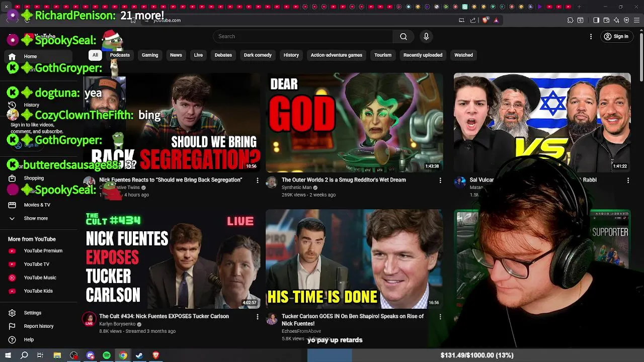Open the Windows Start menu
Image resolution: width=644 pixels, height=362 pixels.
coord(8,355)
